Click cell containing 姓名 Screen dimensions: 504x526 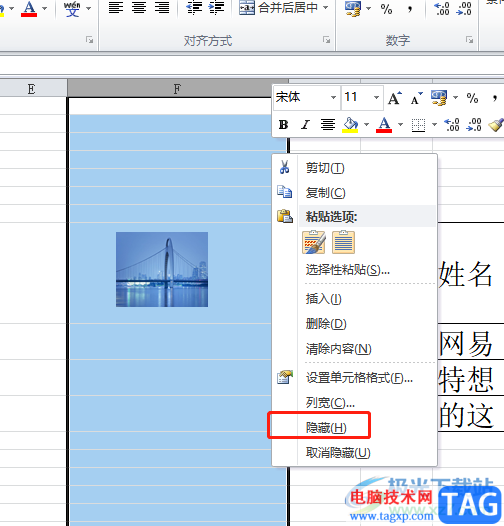click(470, 273)
